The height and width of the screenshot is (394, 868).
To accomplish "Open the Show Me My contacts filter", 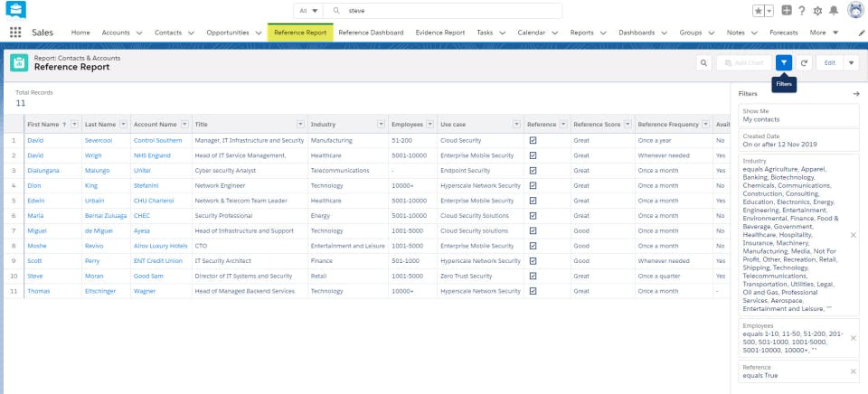I will click(798, 115).
